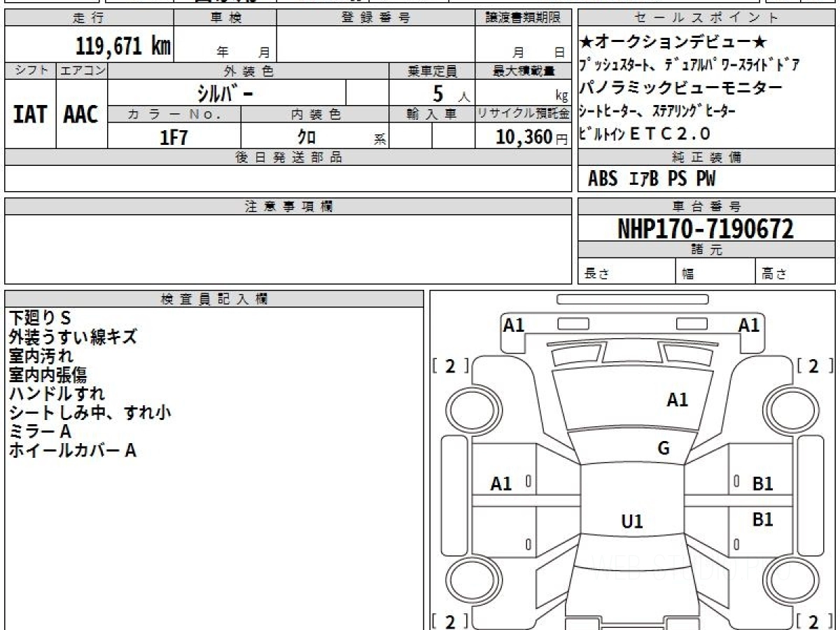Select the ABS エアB PS PW equipment line
Screen dimensions: 840x630
pyautogui.click(x=652, y=179)
